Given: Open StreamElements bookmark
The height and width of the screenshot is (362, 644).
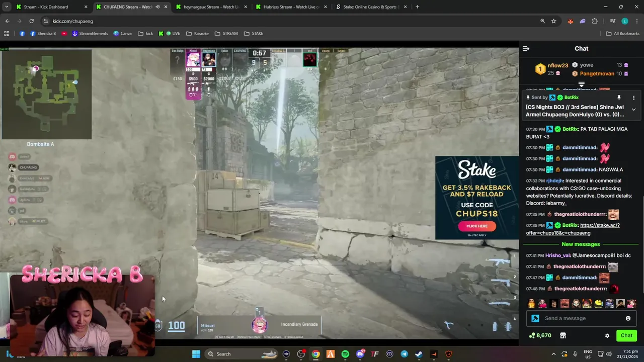Looking at the screenshot, I should (90, 34).
